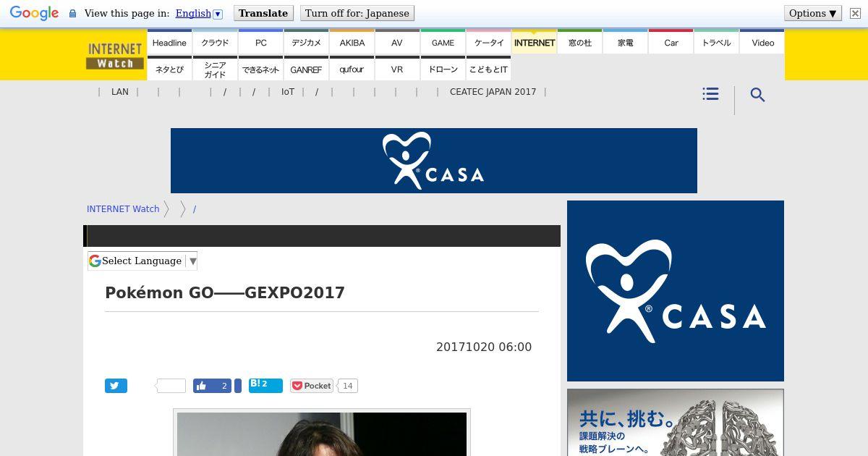Open the デジカメ tab
The image size is (868, 456).
pos(306,42)
